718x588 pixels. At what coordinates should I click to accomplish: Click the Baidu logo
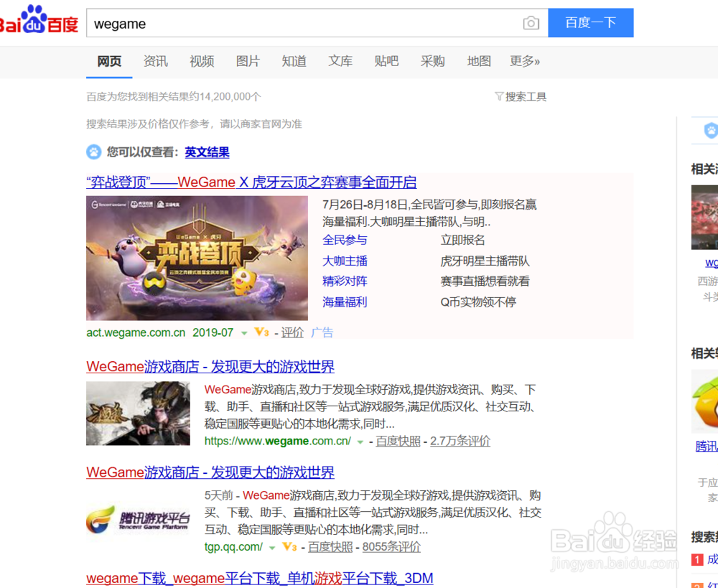tap(39, 19)
